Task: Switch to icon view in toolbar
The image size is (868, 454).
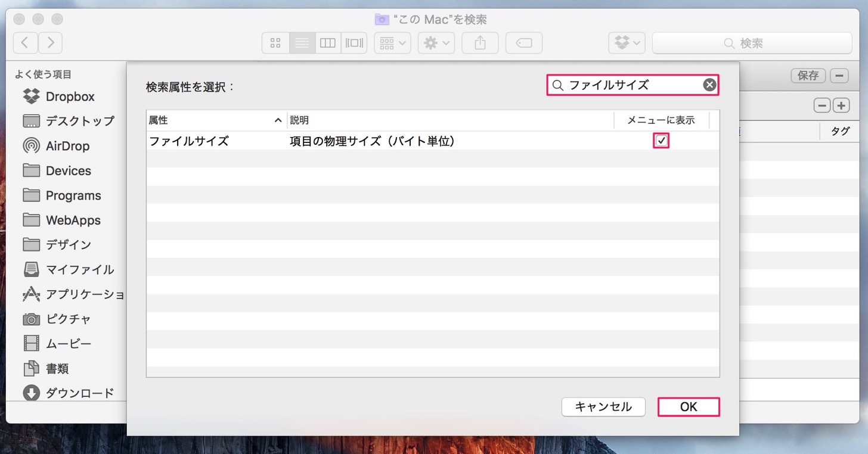Action: coord(275,43)
